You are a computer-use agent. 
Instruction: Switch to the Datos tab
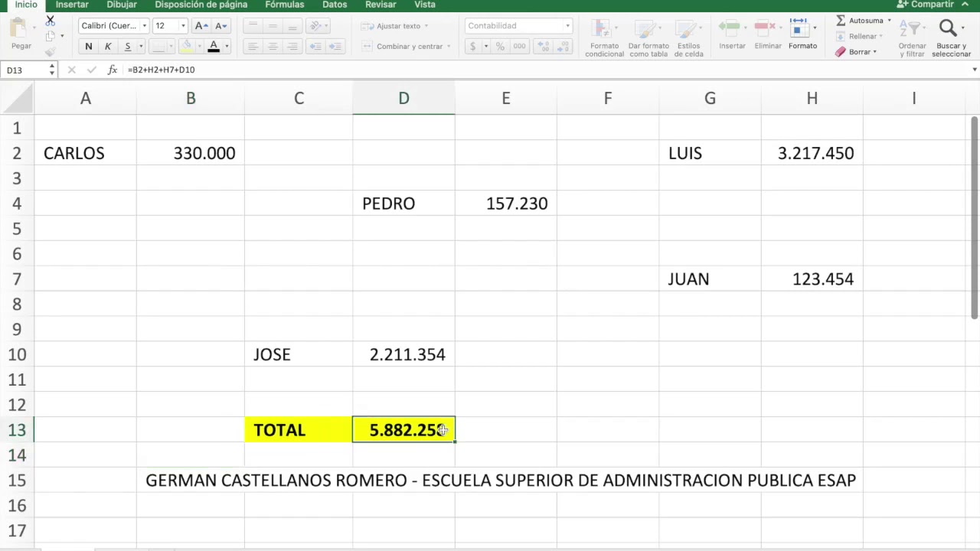pos(335,5)
